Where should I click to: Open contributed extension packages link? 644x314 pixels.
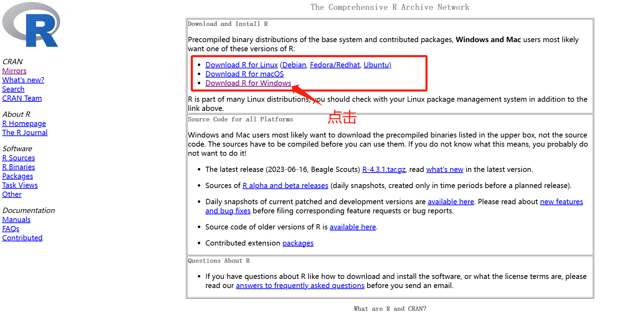[298, 243]
